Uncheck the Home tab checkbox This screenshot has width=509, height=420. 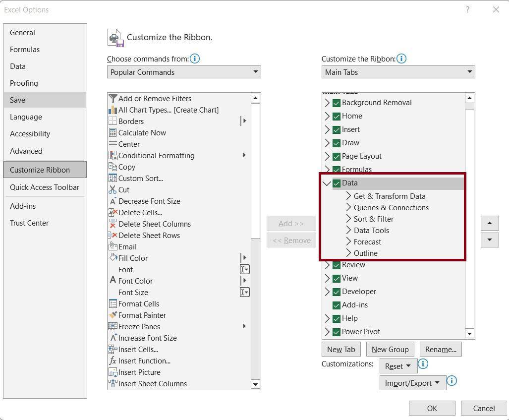337,117
